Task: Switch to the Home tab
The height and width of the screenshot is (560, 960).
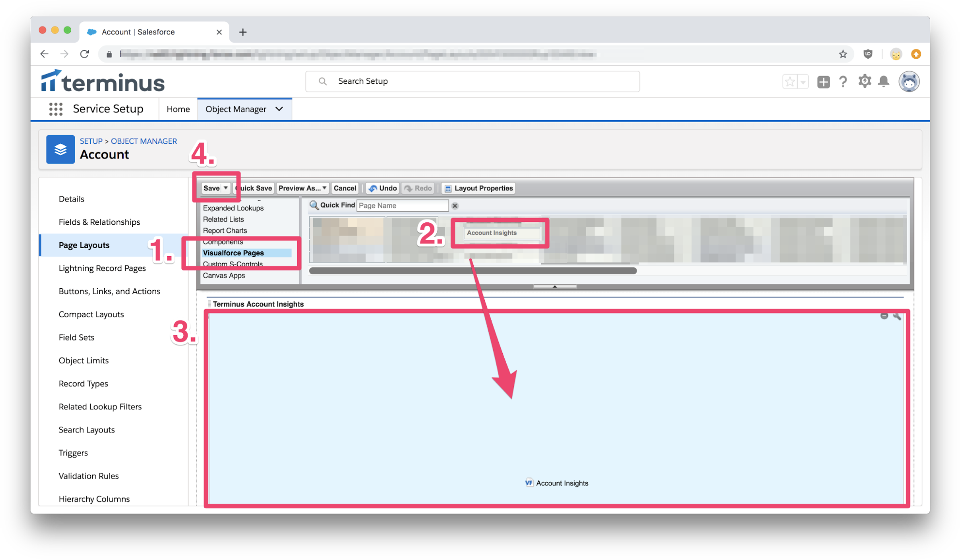Action: [178, 109]
